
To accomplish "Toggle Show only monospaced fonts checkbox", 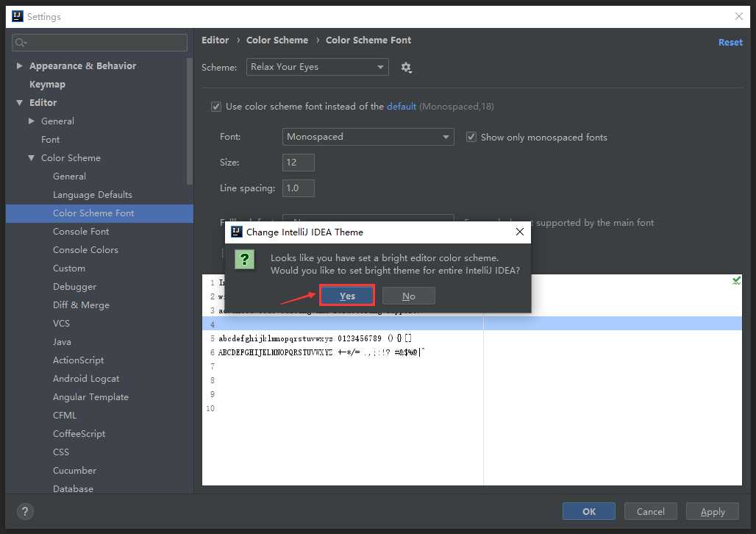I will click(471, 138).
